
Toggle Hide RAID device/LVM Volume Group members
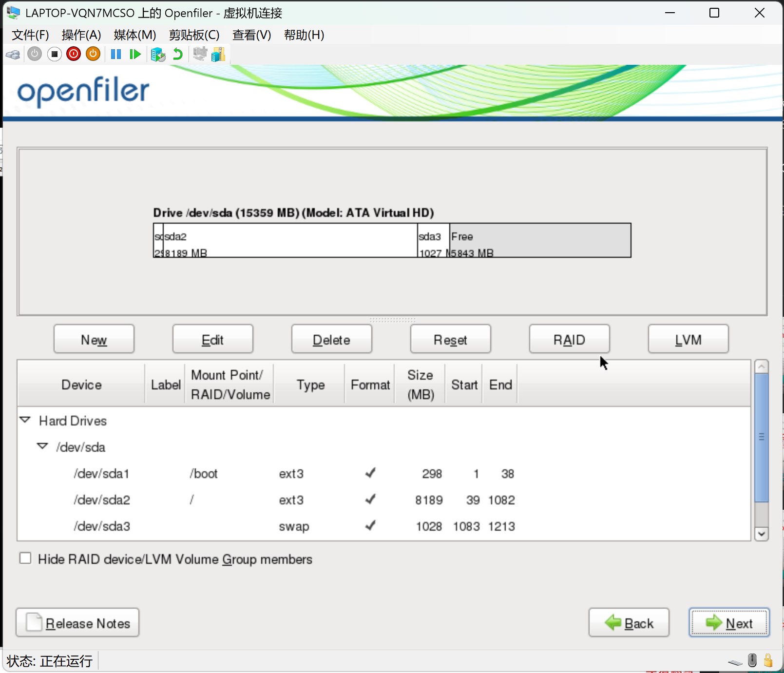[25, 558]
